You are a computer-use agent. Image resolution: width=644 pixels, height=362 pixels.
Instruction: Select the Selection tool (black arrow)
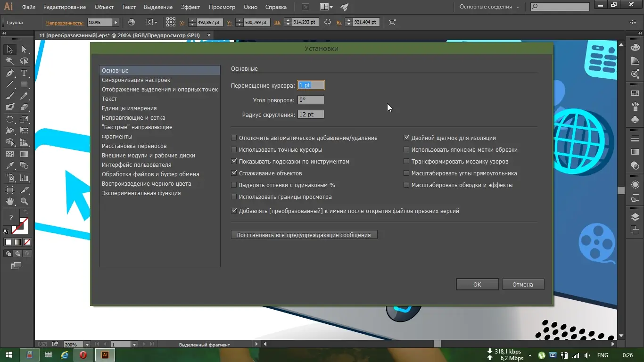click(x=10, y=49)
